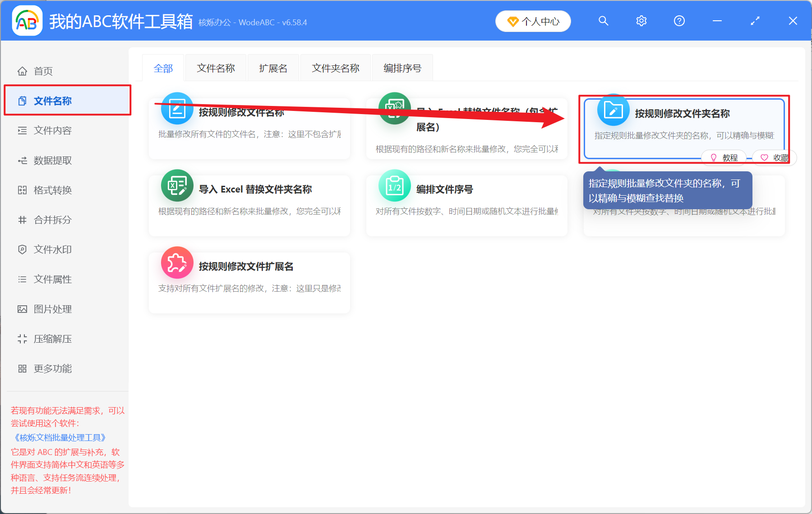This screenshot has height=514, width=812.
Task: Open the help question mark icon
Action: pos(679,21)
